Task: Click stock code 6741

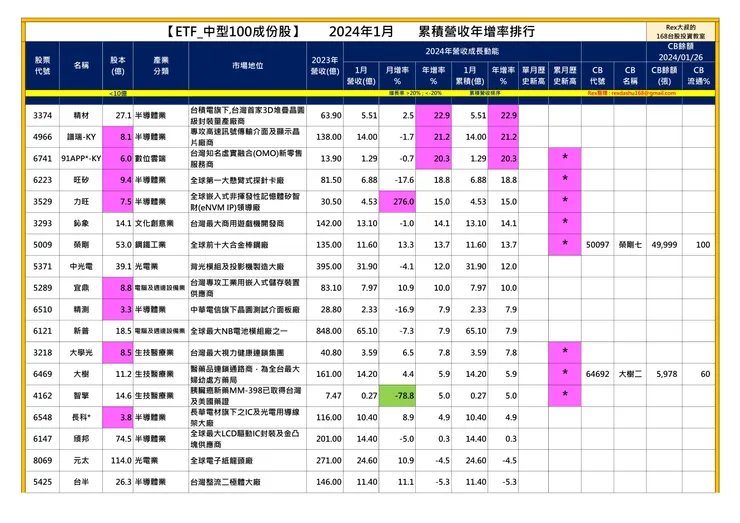Action: click(x=42, y=159)
